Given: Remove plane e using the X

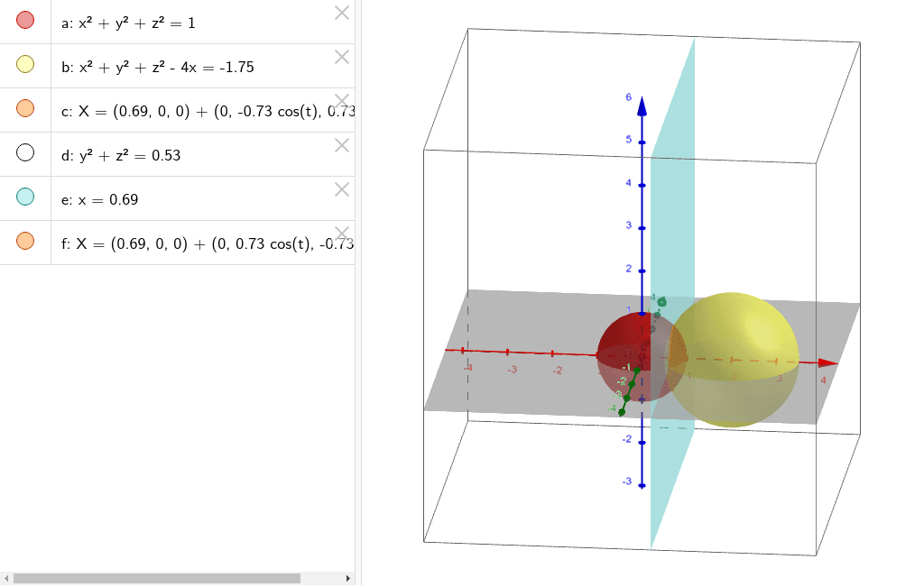Looking at the screenshot, I should [341, 189].
